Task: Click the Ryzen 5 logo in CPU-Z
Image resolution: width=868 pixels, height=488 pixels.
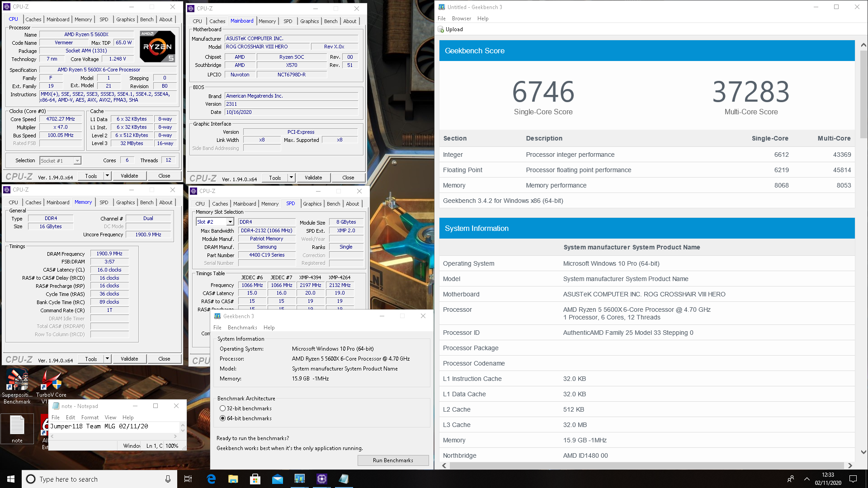Action: click(x=157, y=47)
